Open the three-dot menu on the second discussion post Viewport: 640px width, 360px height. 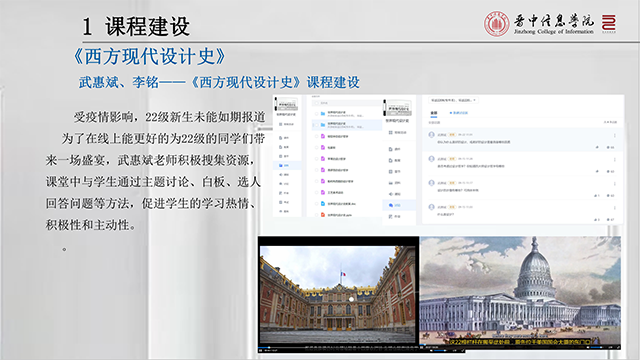(615, 159)
